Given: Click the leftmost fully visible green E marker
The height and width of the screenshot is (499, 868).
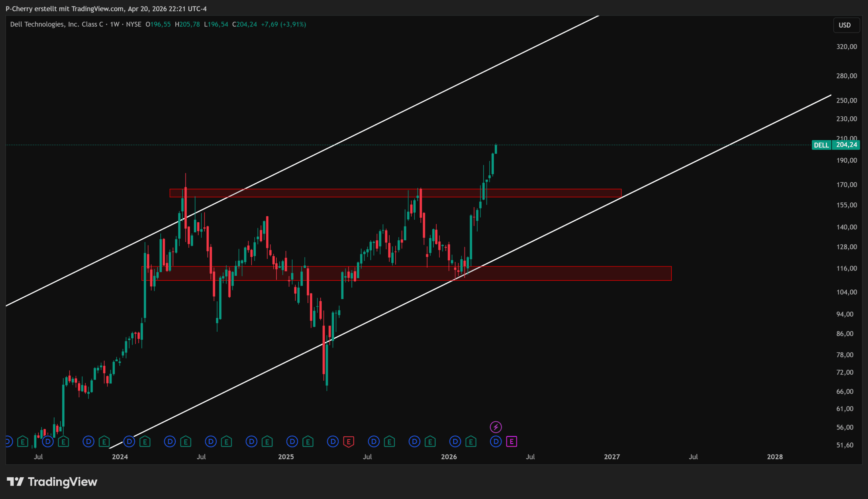Looking at the screenshot, I should (23, 441).
